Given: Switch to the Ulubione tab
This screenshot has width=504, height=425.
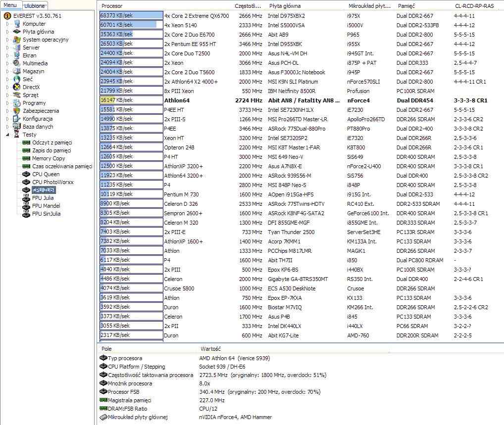Looking at the screenshot, I should click(35, 6).
